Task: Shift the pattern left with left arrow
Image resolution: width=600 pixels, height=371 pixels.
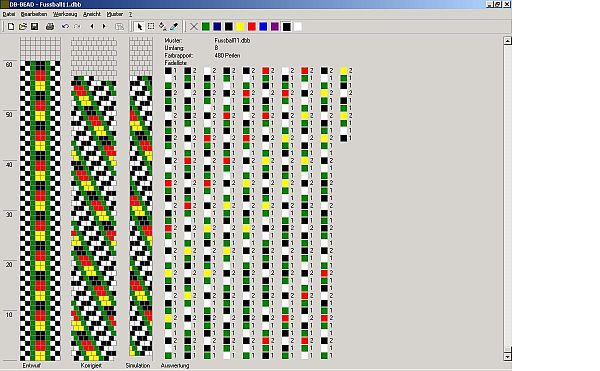Action: (92, 26)
